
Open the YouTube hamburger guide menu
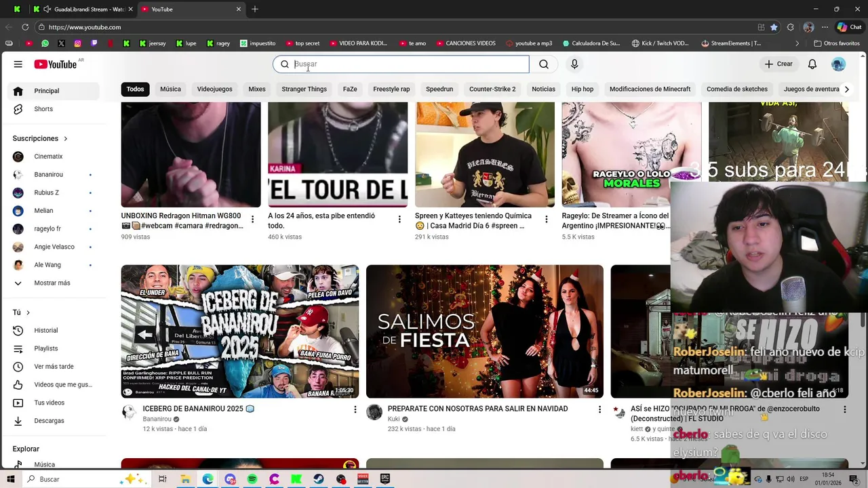point(18,64)
